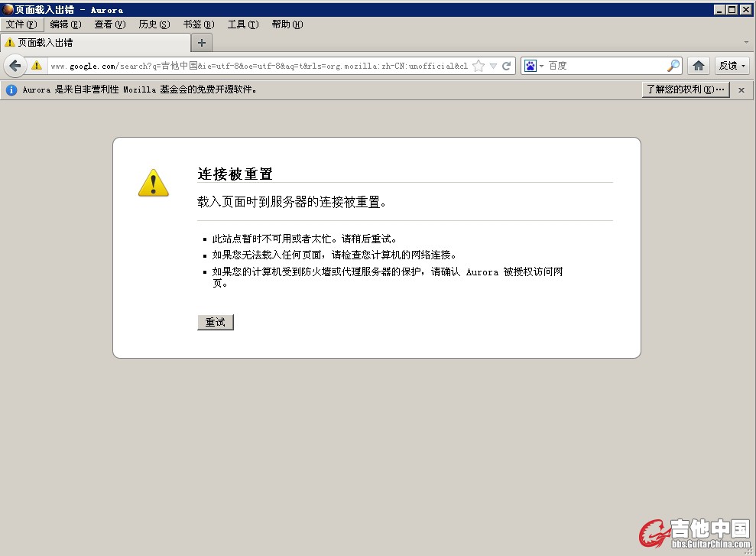Click the 重试 (Retry) button
The image size is (756, 556).
(x=215, y=322)
